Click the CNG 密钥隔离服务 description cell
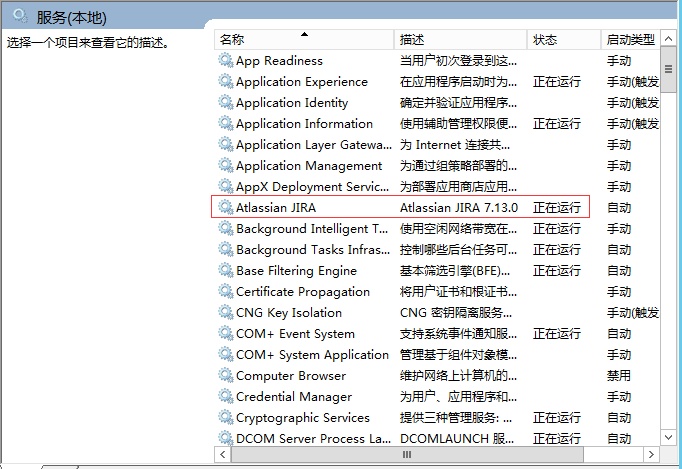The height and width of the screenshot is (469, 682). click(456, 312)
